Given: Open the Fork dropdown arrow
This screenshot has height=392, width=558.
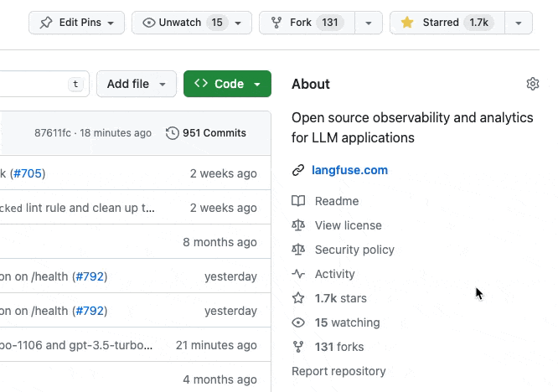Looking at the screenshot, I should click(369, 23).
